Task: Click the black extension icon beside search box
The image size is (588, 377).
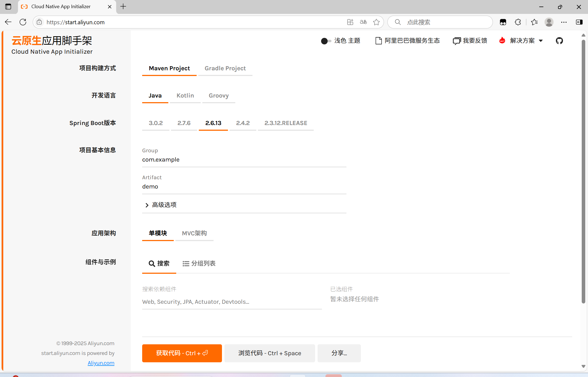Action: click(x=503, y=22)
